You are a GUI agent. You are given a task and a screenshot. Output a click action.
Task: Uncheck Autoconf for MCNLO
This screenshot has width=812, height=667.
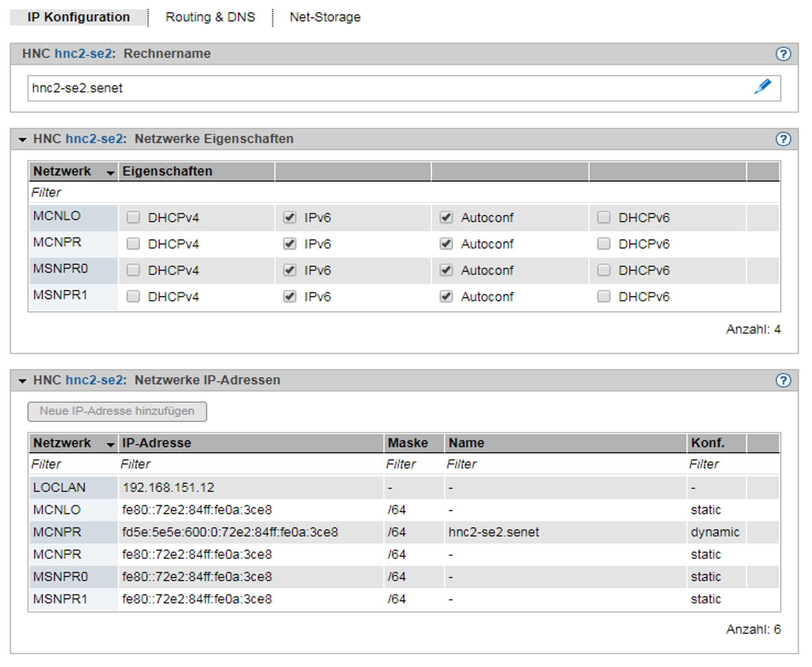(x=446, y=217)
